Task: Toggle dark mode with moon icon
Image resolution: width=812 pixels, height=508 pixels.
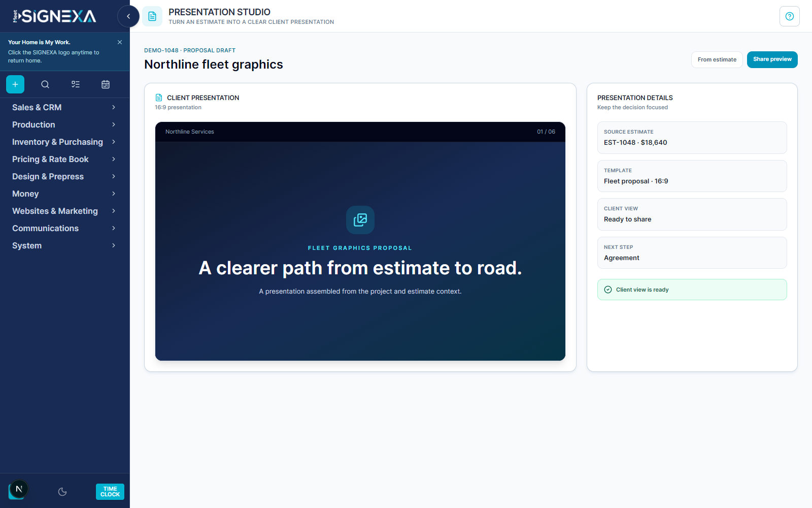Action: 62,492
